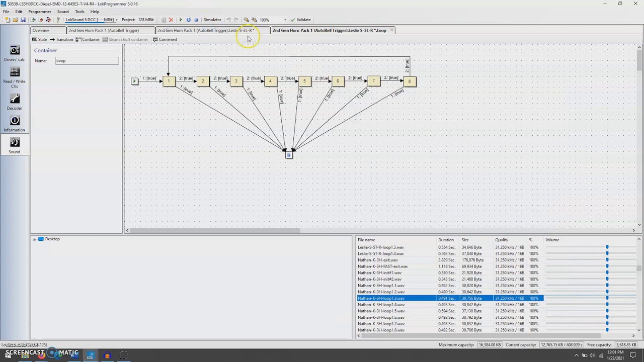Image resolution: width=644 pixels, height=362 pixels.
Task: Close the Leslie S-3L-R *.Loop tab
Action: coord(392,30)
